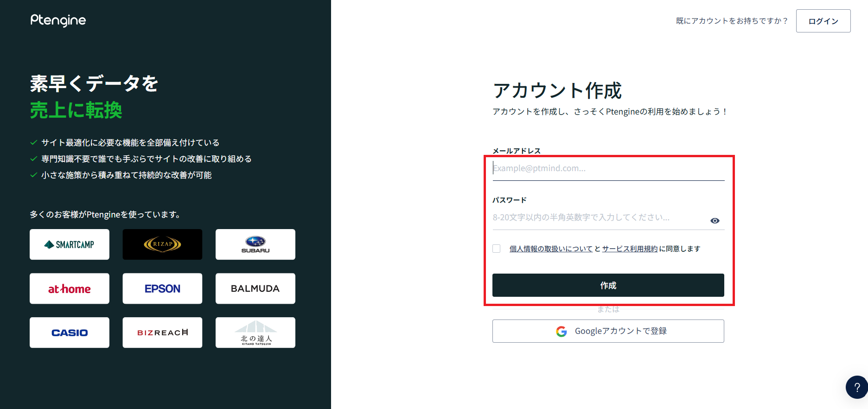This screenshot has height=409, width=868.
Task: Click the RIZAP logo card
Action: pyautogui.click(x=162, y=244)
